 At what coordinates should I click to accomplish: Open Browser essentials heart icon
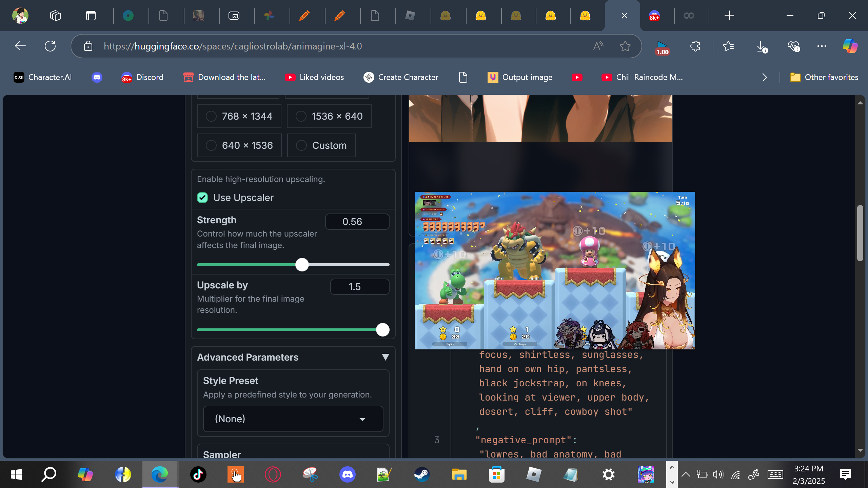[x=793, y=46]
